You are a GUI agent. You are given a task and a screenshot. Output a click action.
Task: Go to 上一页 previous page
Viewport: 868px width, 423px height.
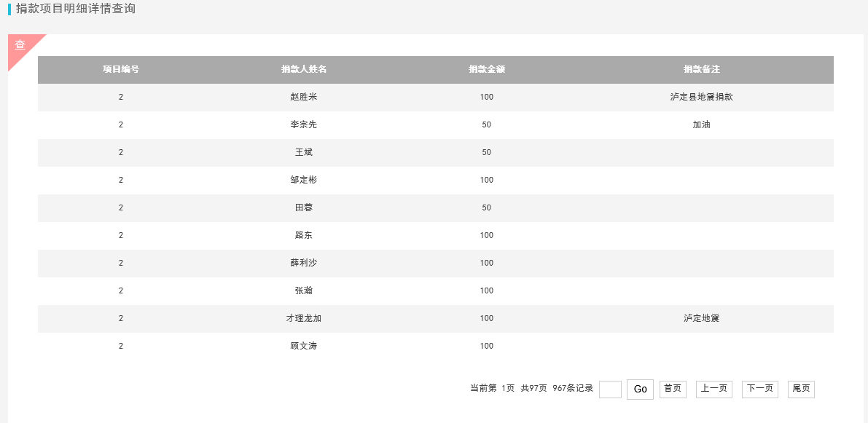[713, 389]
